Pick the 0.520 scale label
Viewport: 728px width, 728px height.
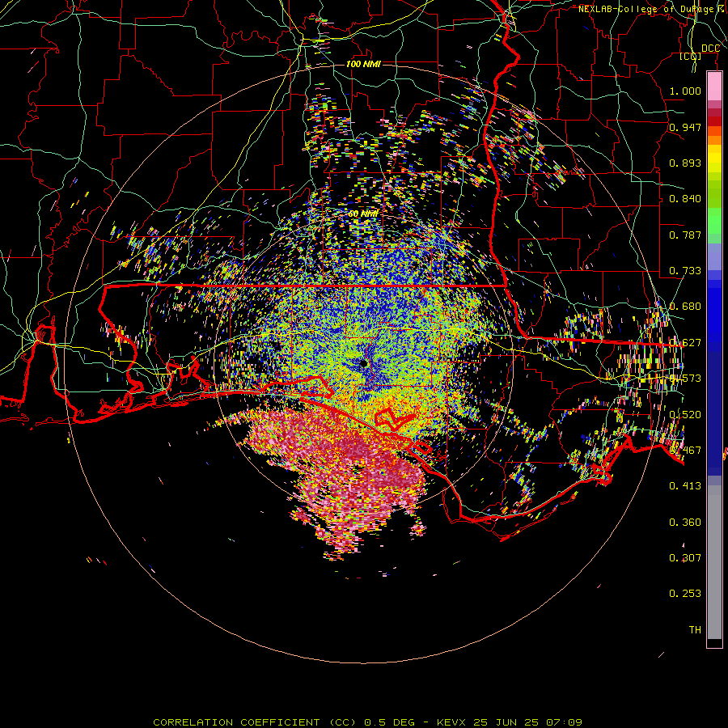685,413
